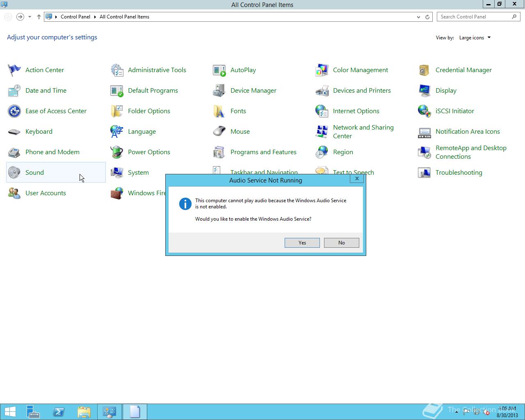Expand the address bar history dropdown
This screenshot has width=525, height=420.
(418, 17)
